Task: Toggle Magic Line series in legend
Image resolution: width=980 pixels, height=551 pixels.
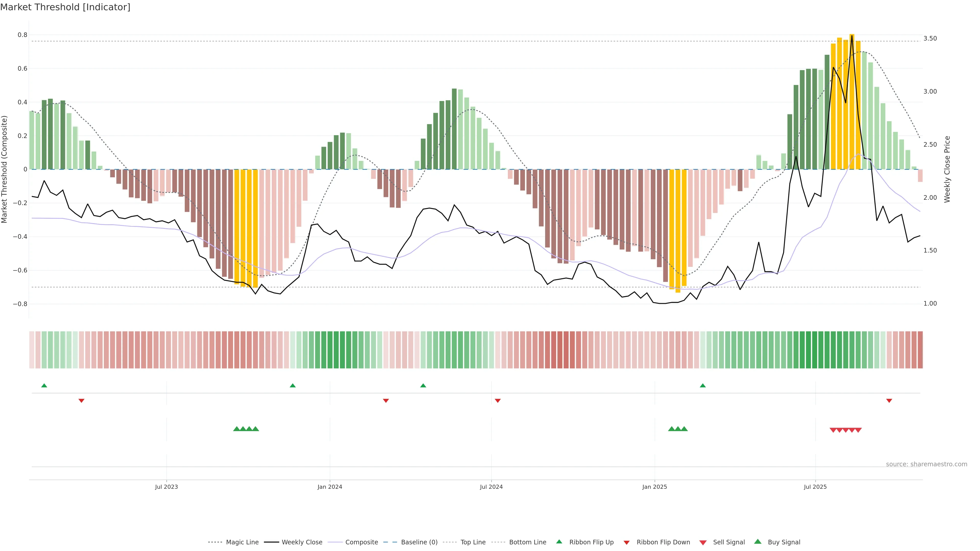Action: 242,542
